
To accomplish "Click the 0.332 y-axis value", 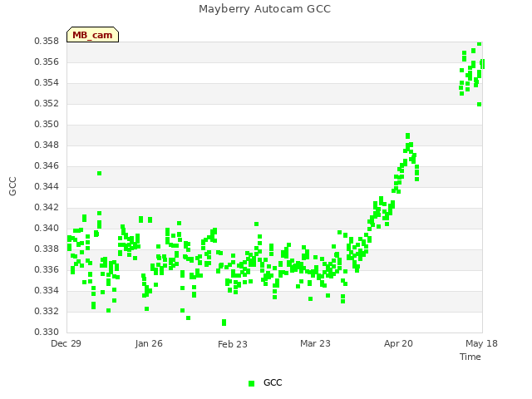I will [x=47, y=311].
